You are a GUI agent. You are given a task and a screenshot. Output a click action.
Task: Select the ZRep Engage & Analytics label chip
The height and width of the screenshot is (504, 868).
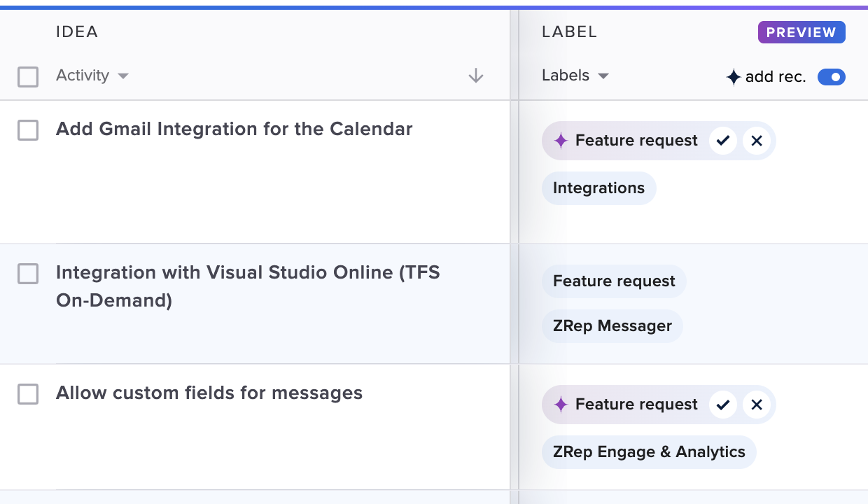648,451
